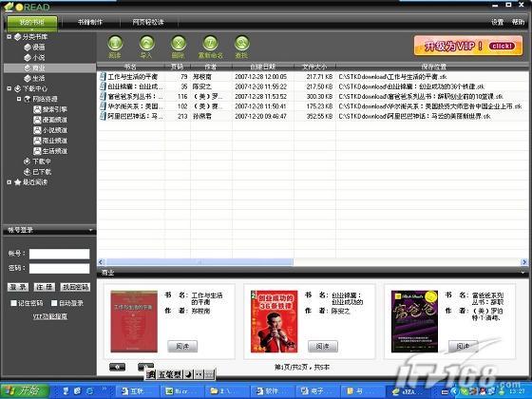The width and height of the screenshot is (532, 399).
Task: Click the green 阅读 (Read) toolbar icon
Action: coord(115,44)
